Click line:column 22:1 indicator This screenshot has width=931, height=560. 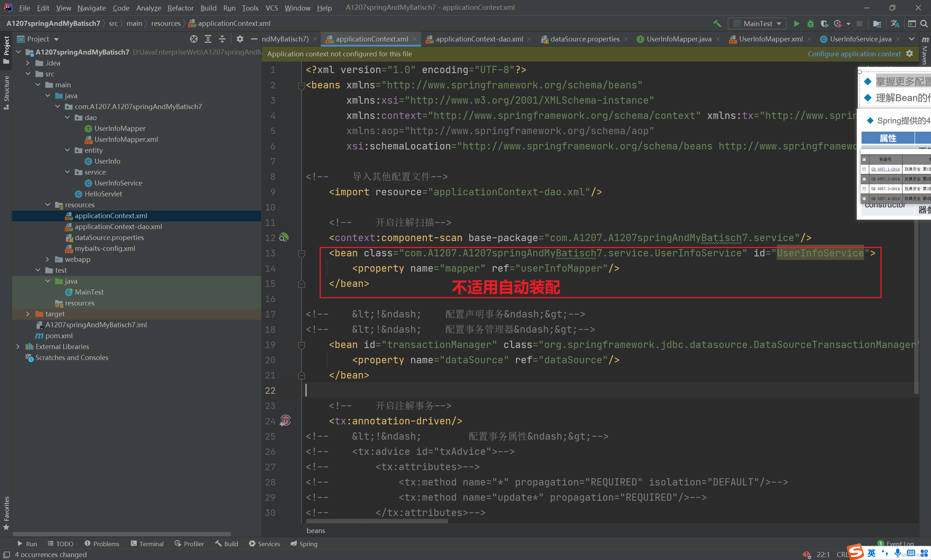coord(823,554)
